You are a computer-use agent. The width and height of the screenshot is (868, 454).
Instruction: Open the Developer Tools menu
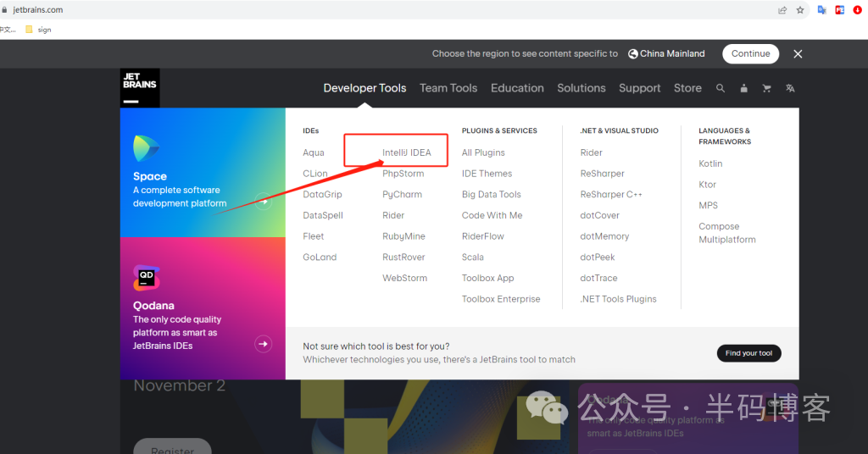364,88
